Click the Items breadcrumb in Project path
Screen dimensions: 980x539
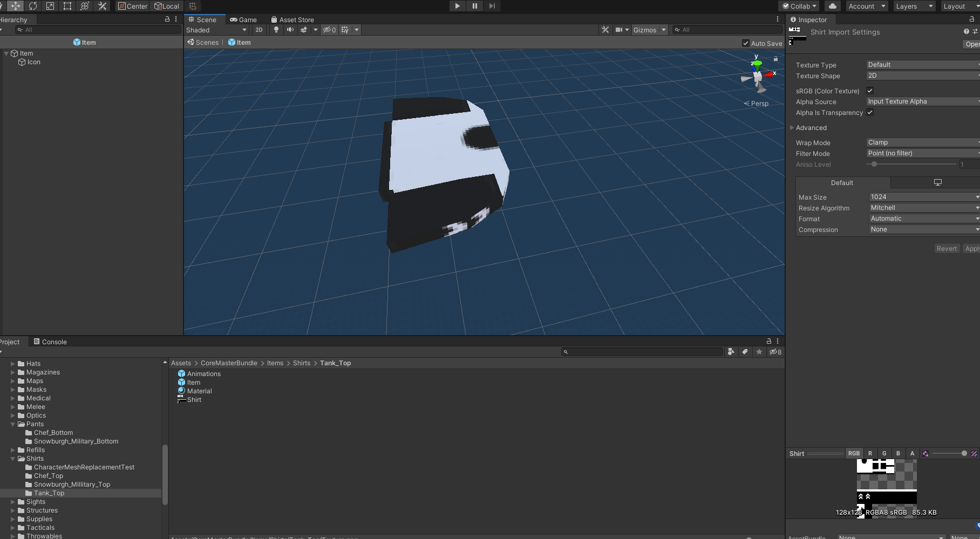275,363
